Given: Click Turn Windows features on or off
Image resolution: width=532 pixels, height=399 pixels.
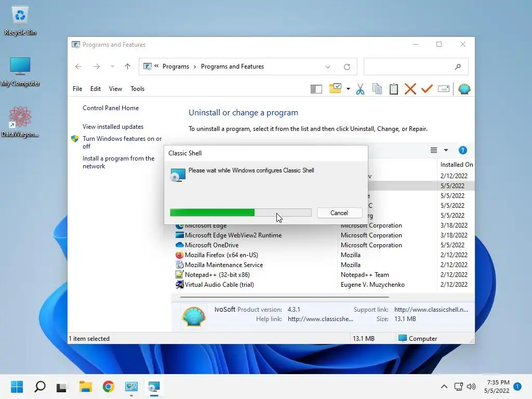Looking at the screenshot, I should coord(122,142).
